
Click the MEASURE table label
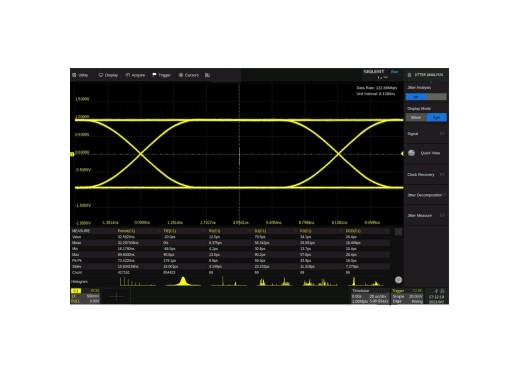[x=81, y=231]
